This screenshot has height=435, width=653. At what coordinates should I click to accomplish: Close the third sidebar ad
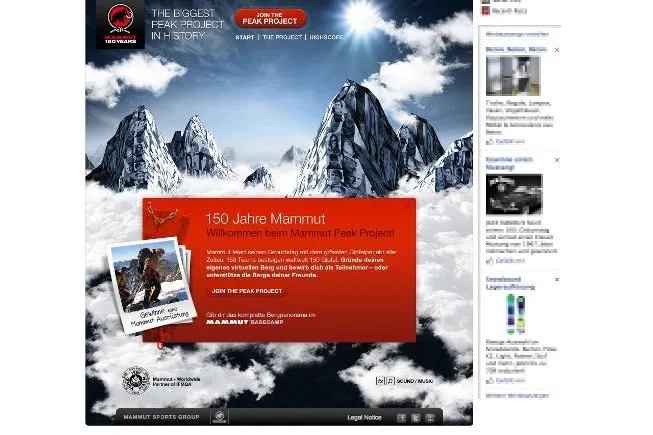click(x=557, y=279)
